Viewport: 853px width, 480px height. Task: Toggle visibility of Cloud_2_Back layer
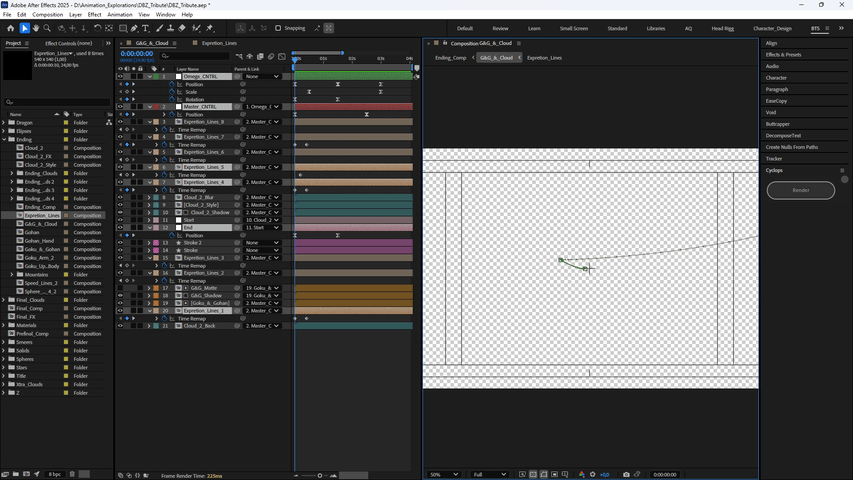[x=120, y=326]
